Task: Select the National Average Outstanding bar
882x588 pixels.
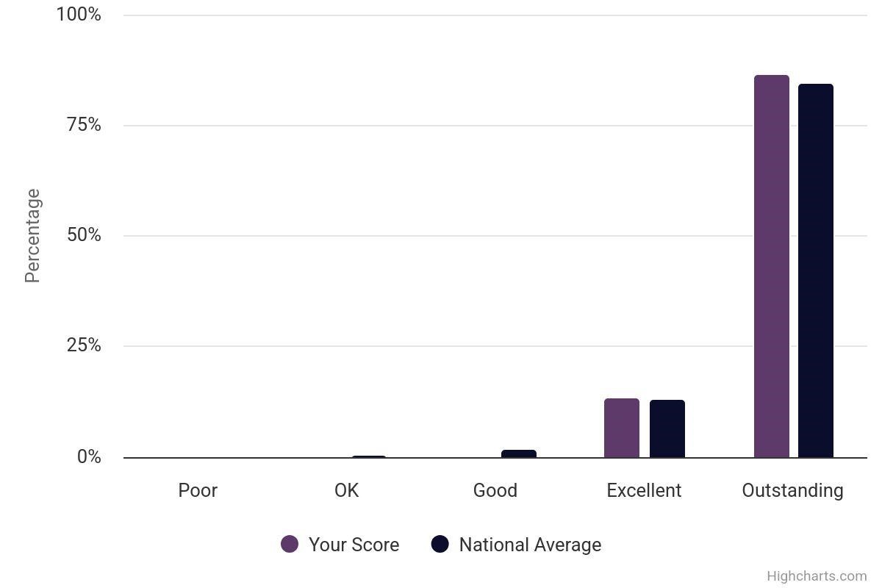Action: click(816, 270)
